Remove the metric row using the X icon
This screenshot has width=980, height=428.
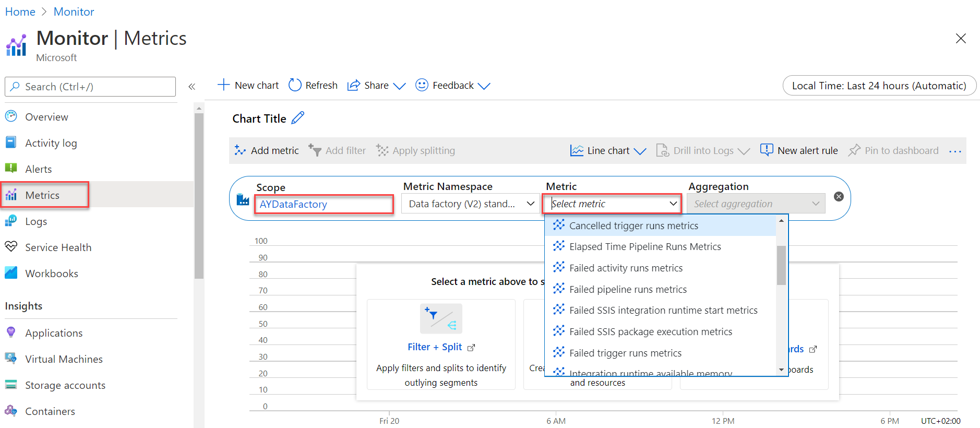pyautogui.click(x=839, y=197)
